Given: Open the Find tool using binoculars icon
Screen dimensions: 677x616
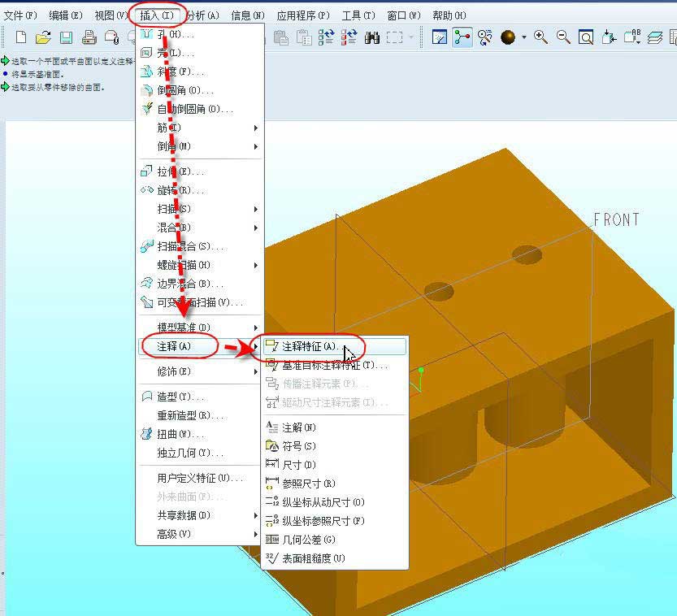Looking at the screenshot, I should (x=374, y=37).
